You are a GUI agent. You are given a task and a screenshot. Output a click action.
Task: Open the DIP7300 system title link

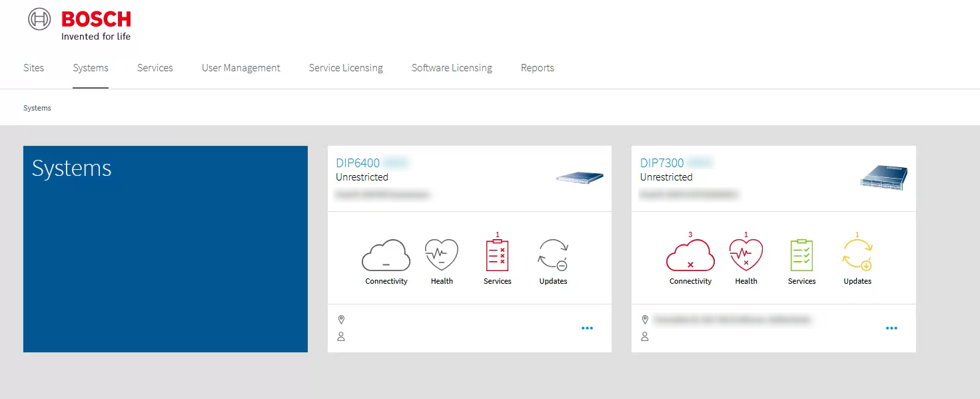(662, 163)
